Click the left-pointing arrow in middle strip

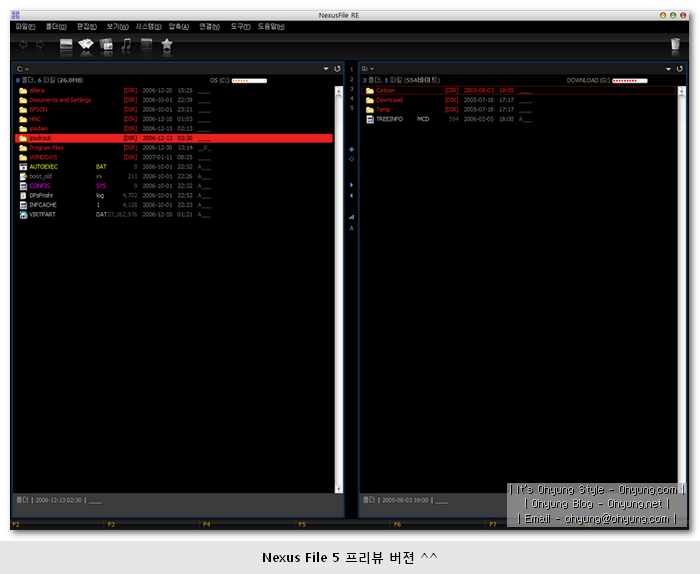[351, 195]
